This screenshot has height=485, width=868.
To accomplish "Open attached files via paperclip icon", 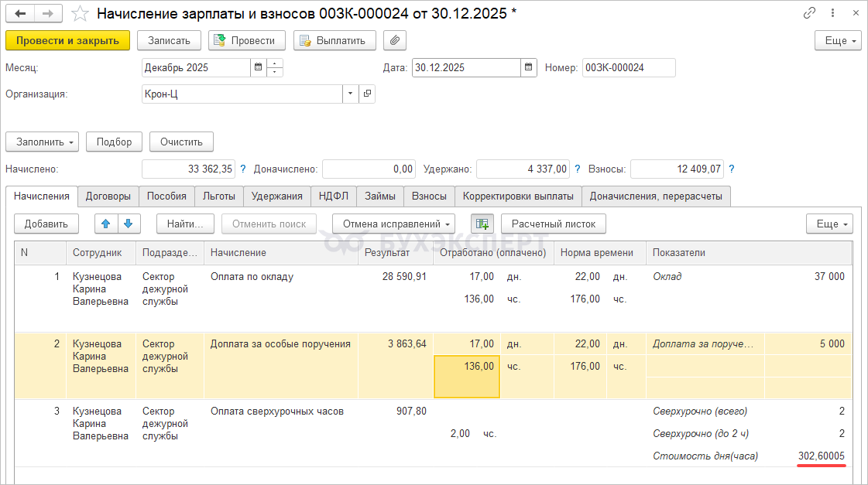I will pos(394,40).
